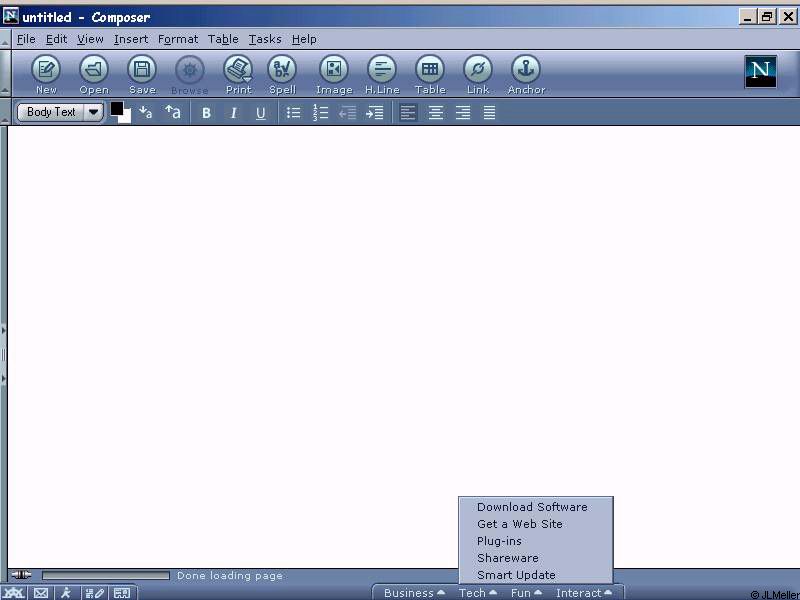Click the 'Done loading page' status text
Image resolution: width=800 pixels, height=600 pixels.
[x=230, y=576]
